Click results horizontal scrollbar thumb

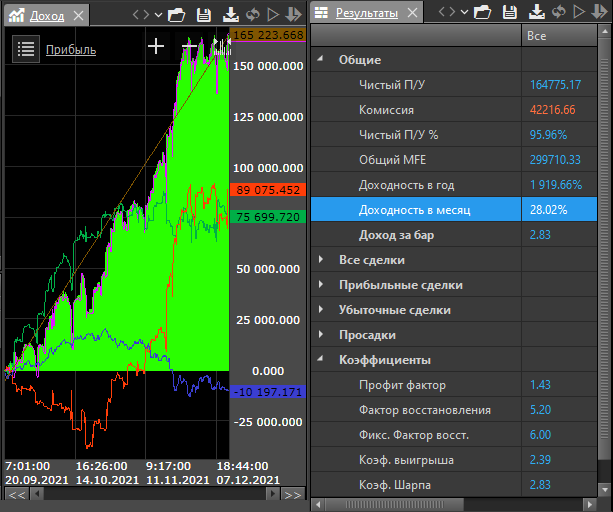coord(394,504)
